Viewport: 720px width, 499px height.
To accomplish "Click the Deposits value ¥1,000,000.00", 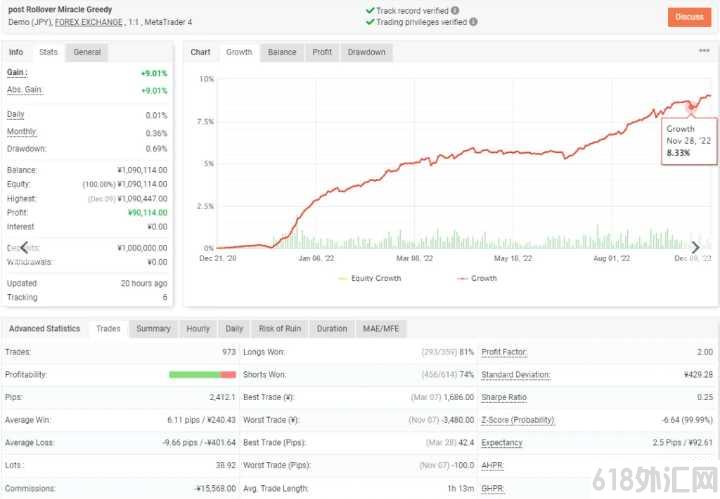I will point(142,248).
